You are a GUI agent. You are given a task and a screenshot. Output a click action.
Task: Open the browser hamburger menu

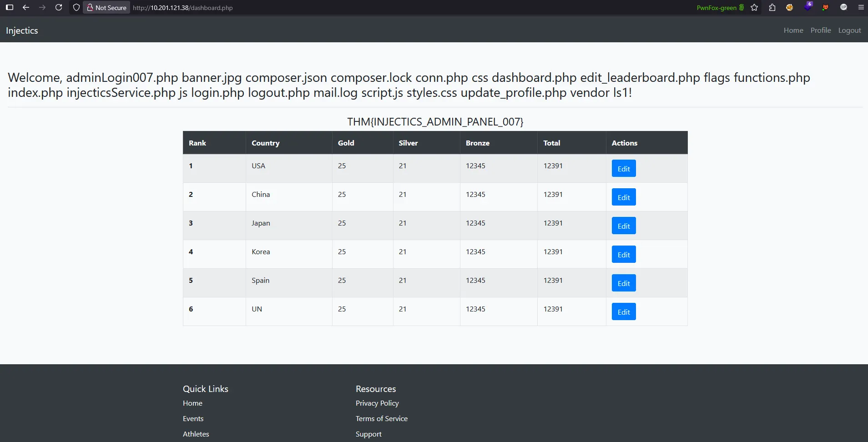tap(861, 7)
